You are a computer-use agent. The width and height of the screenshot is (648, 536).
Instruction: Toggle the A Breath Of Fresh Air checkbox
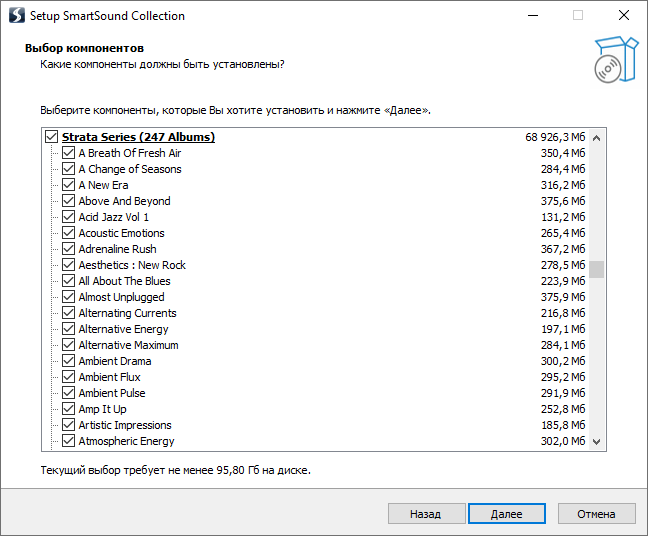pos(68,153)
